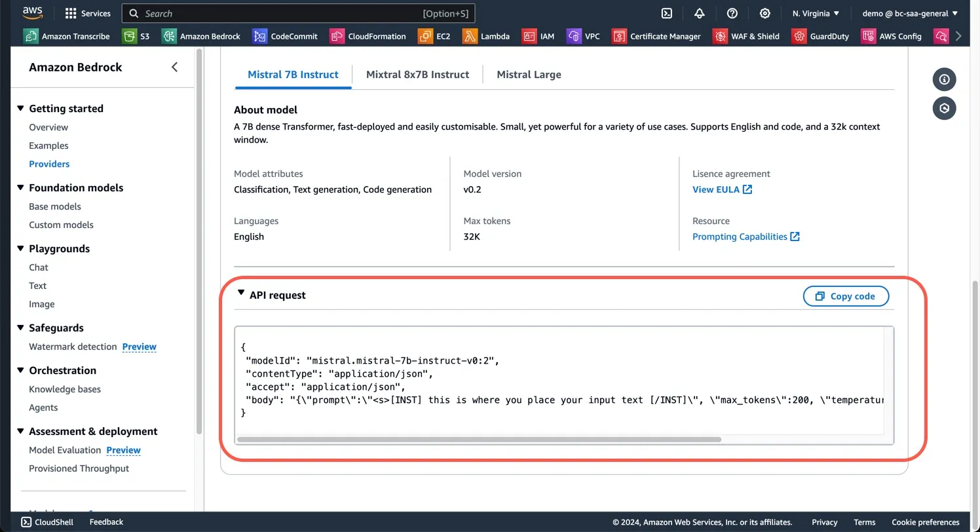The width and height of the screenshot is (980, 532).
Task: Collapse the Safeguards section
Action: pos(20,328)
